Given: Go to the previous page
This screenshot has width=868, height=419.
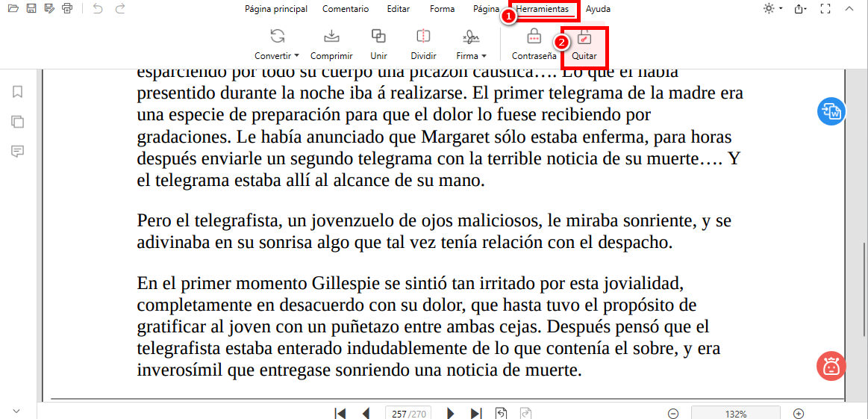Looking at the screenshot, I should pyautogui.click(x=366, y=414).
